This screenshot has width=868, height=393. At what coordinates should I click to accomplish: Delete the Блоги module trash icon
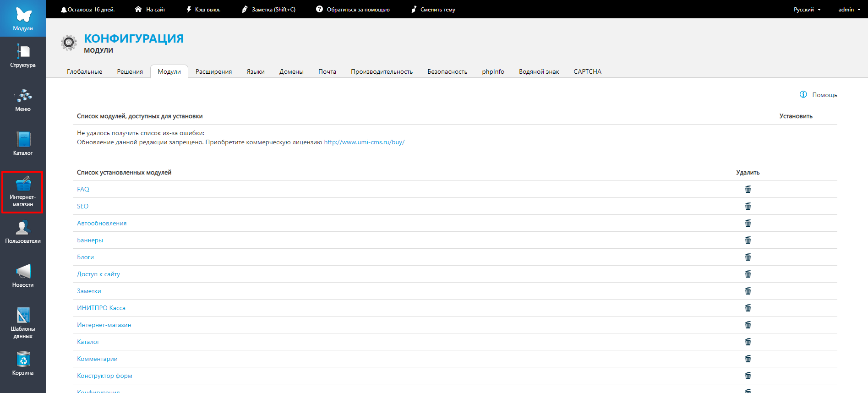[748, 257]
